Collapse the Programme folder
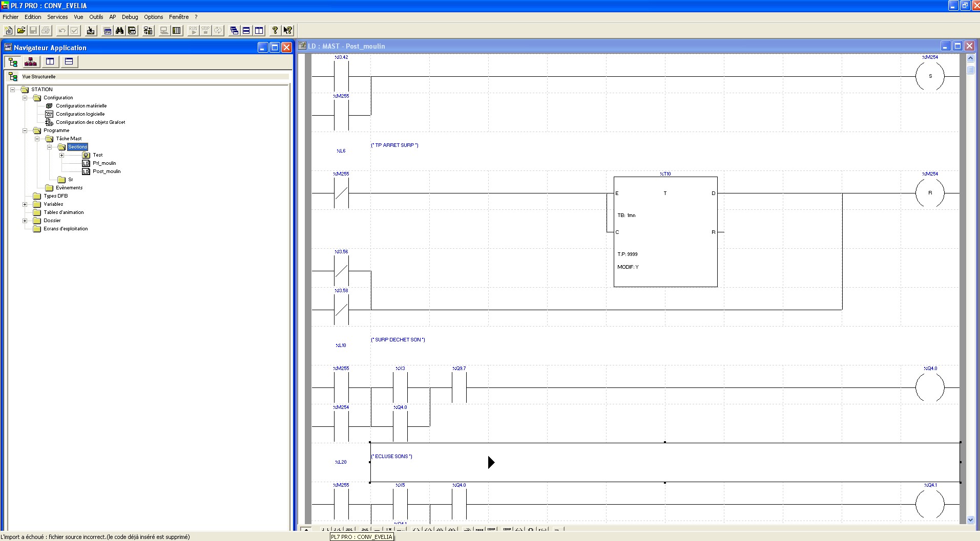Viewport: 980px width, 541px height. (25, 131)
